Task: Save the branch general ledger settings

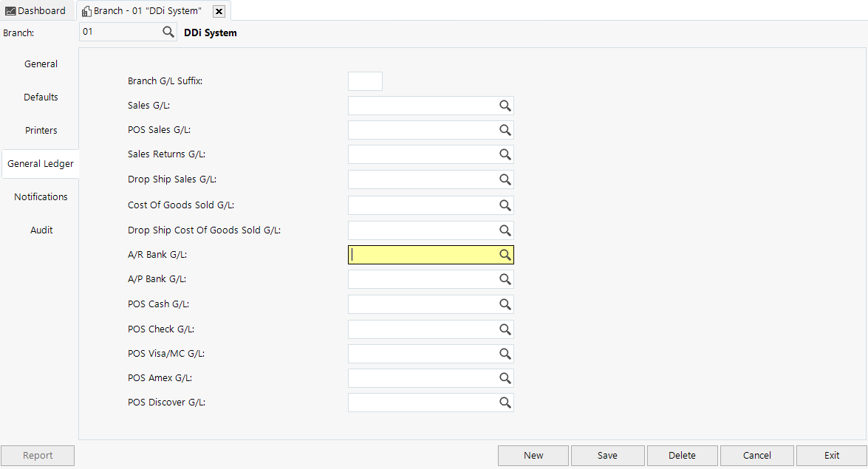Action: [x=607, y=455]
